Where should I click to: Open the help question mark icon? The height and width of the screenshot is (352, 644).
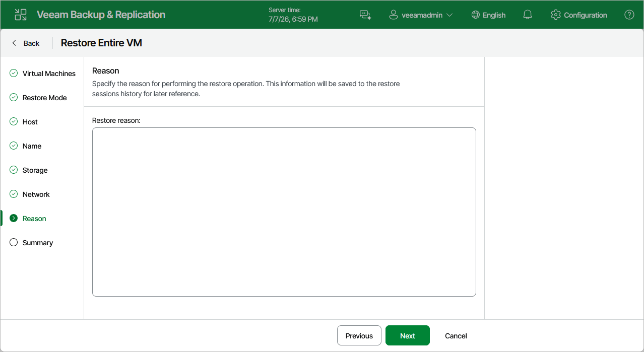pyautogui.click(x=629, y=15)
